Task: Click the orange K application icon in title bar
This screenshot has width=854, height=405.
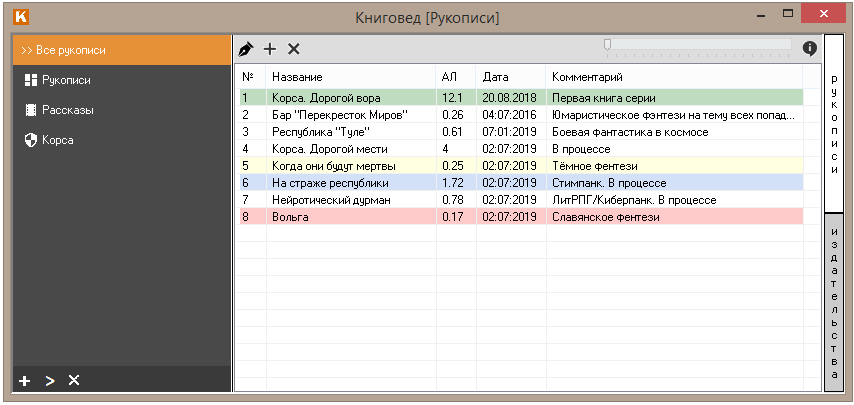Action: click(18, 17)
